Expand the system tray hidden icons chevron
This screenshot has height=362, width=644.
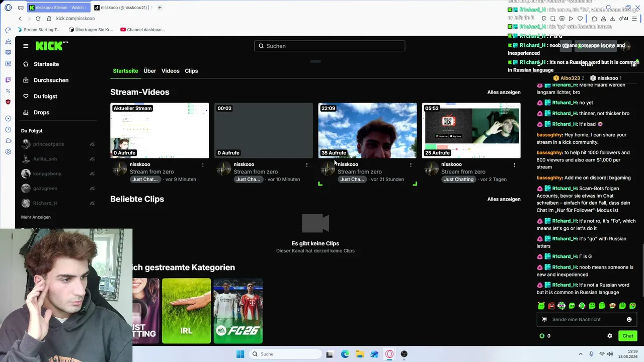[580, 354]
